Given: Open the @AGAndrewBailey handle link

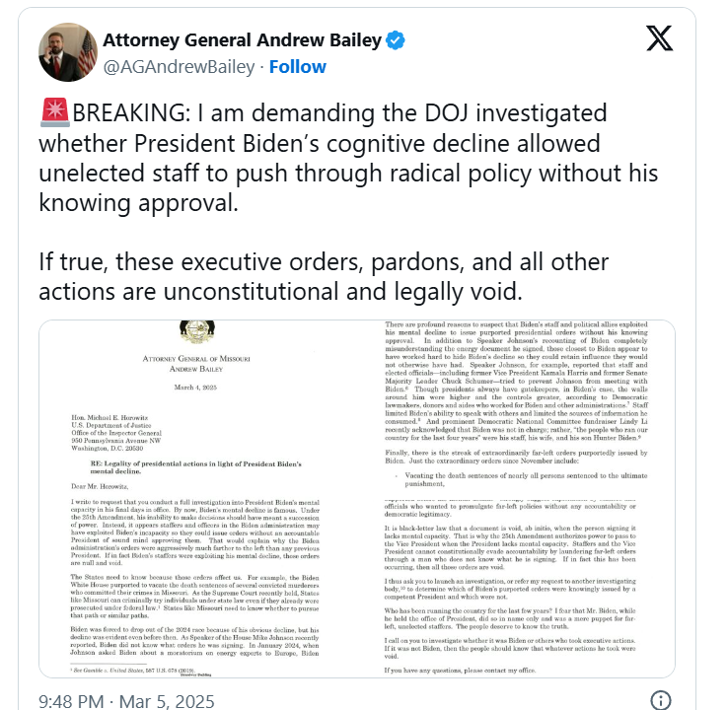Looking at the screenshot, I should click(x=180, y=67).
